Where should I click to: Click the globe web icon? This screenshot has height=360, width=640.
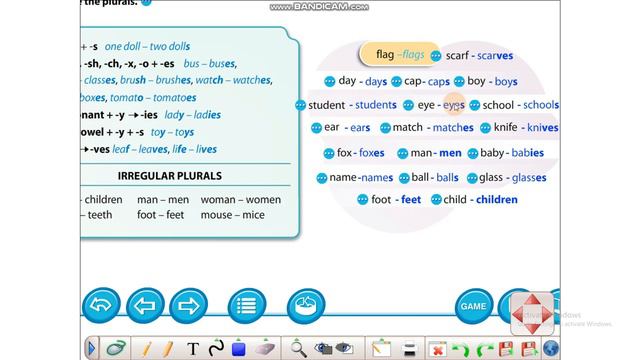[551, 349]
